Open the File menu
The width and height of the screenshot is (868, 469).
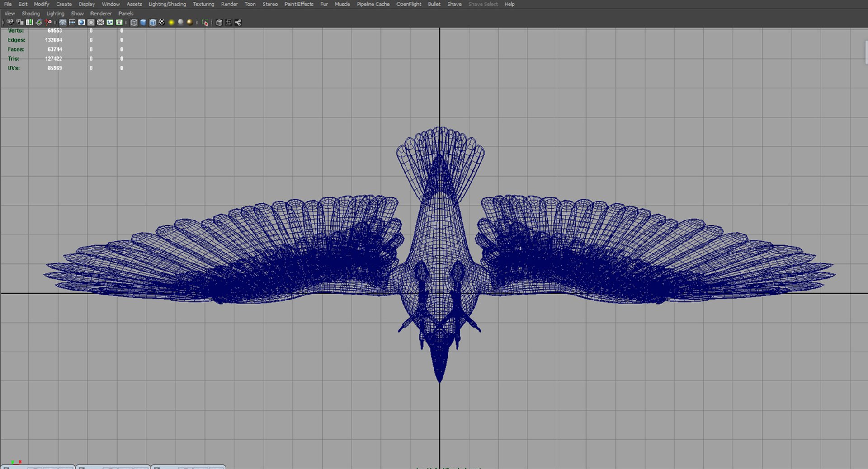point(8,4)
